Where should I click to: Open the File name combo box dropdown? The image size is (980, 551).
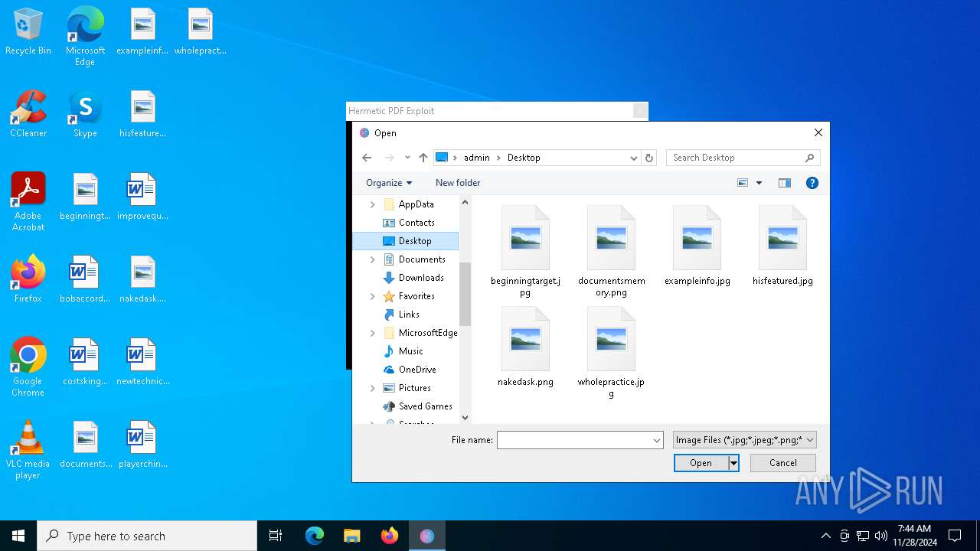(x=657, y=440)
